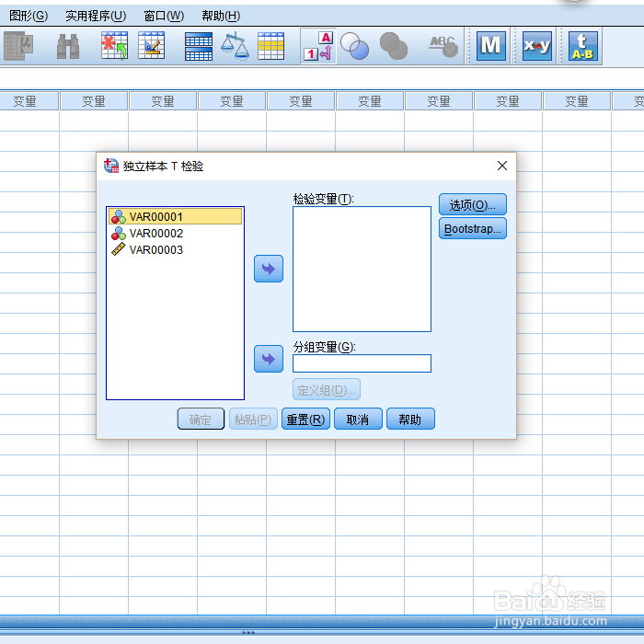This screenshot has width=644, height=644.
Task: Click inside the 检验变量(T) list box
Action: click(x=362, y=269)
